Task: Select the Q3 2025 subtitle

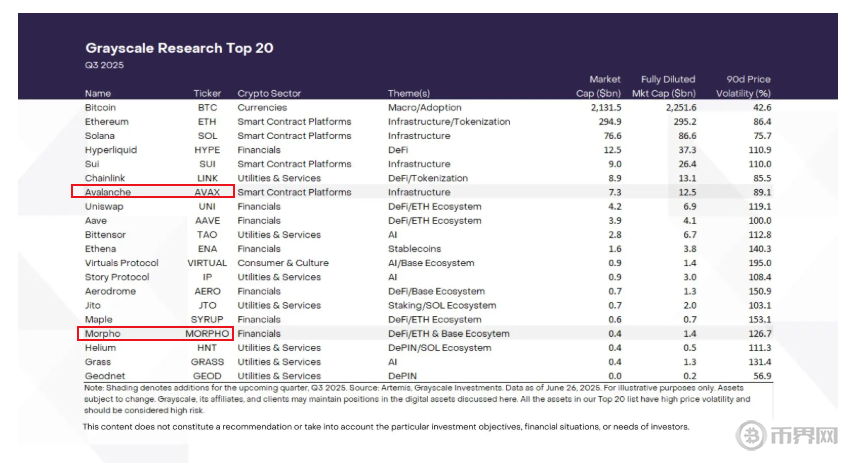Action: pos(102,65)
